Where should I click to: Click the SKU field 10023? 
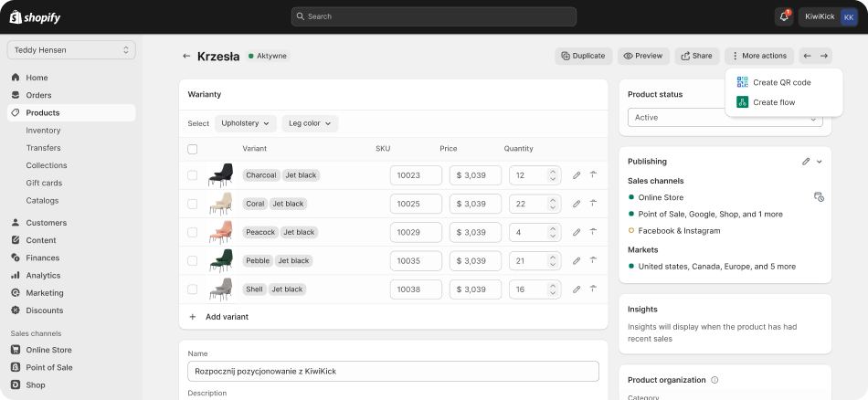click(x=416, y=175)
